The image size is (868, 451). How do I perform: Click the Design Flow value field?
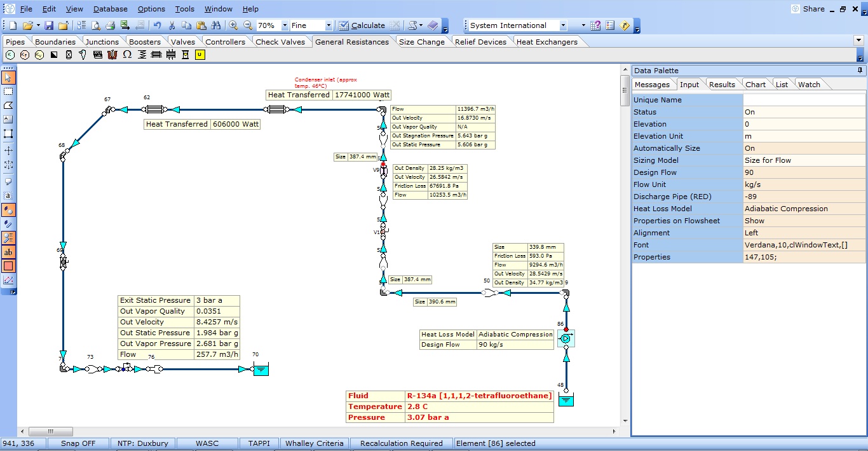[x=804, y=172]
